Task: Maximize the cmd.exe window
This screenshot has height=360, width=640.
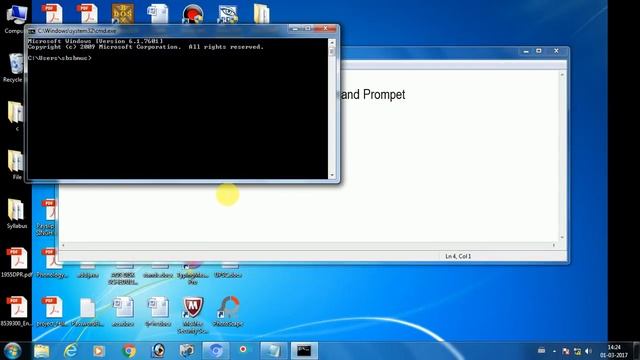Action: 308,29
